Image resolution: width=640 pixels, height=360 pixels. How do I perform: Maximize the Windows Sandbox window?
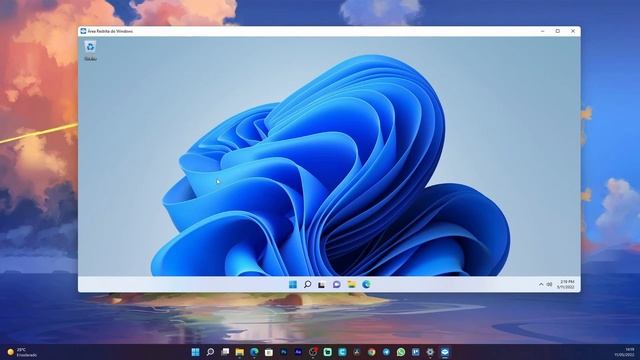pos(558,31)
